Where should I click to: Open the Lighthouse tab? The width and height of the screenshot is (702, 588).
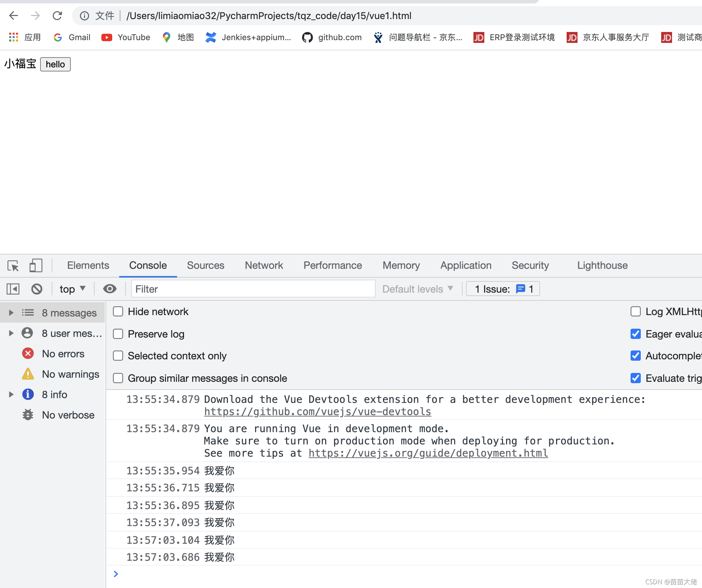tap(602, 265)
